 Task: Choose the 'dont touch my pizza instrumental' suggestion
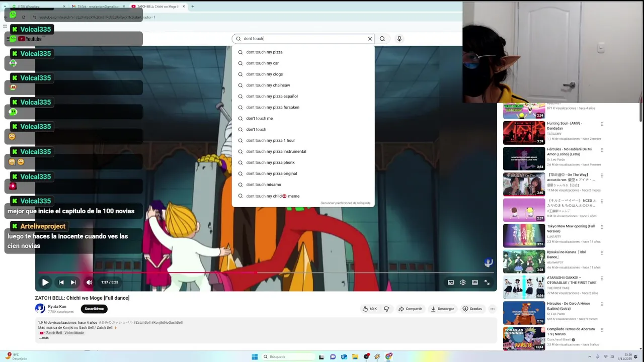tap(303, 152)
